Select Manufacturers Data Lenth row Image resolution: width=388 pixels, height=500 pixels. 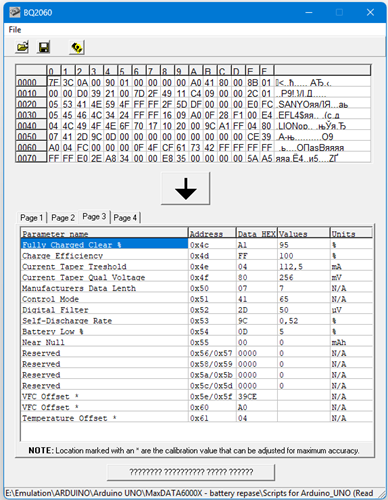point(197,288)
